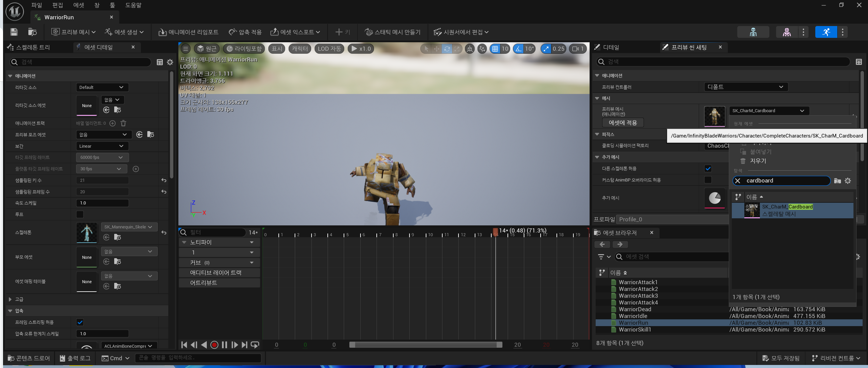This screenshot has height=368, width=868.
Task: Switch to the Scale gizmo tool
Action: 457,49
